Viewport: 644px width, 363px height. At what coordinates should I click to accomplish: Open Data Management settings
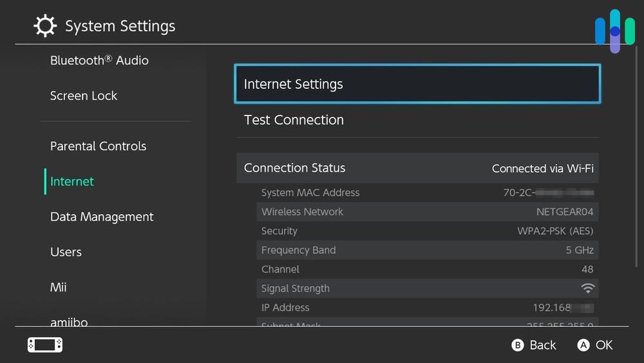tap(102, 217)
